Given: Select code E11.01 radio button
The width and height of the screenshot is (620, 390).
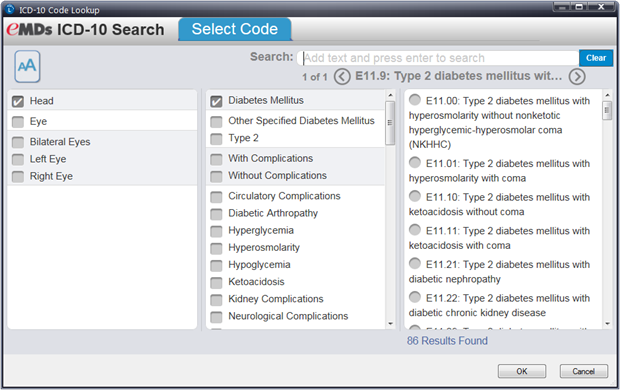Looking at the screenshot, I should pyautogui.click(x=415, y=162).
